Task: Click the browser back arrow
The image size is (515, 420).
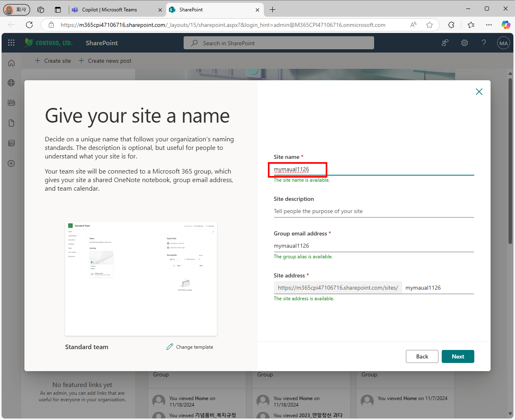Action: 11,25
